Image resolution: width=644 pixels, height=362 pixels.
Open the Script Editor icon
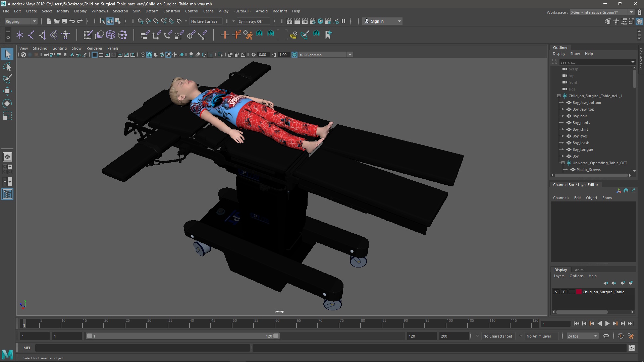pos(631,348)
